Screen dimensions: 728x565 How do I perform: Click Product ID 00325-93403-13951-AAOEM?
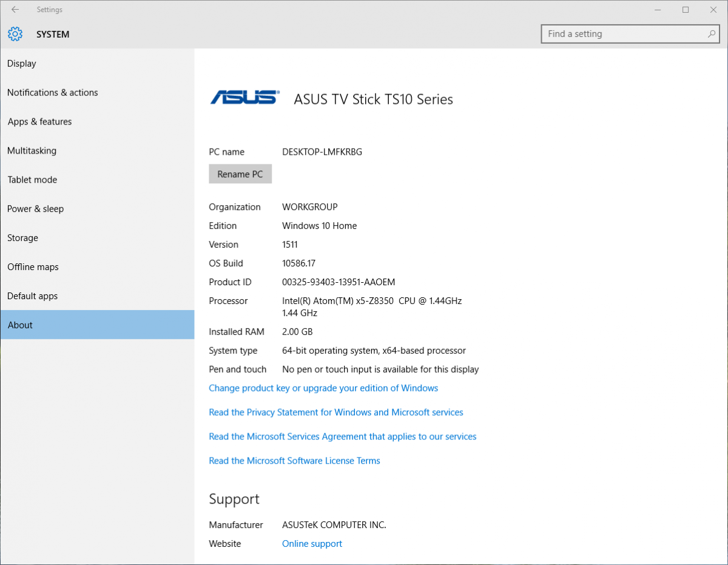(x=339, y=282)
